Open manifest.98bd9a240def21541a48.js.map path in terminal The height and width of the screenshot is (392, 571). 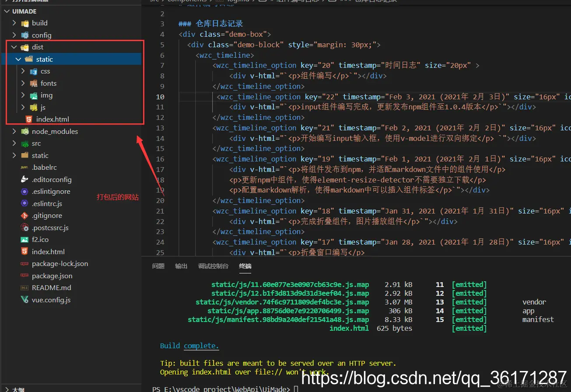point(278,320)
